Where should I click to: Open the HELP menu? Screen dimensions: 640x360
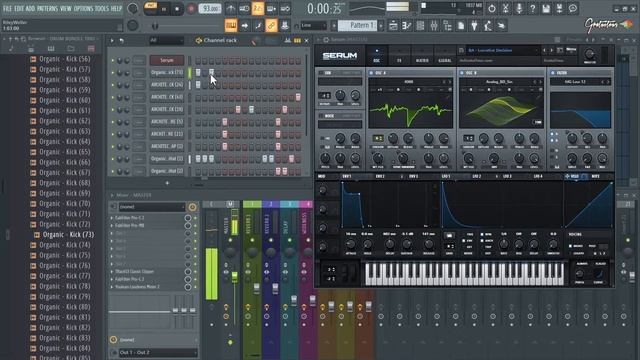point(116,8)
